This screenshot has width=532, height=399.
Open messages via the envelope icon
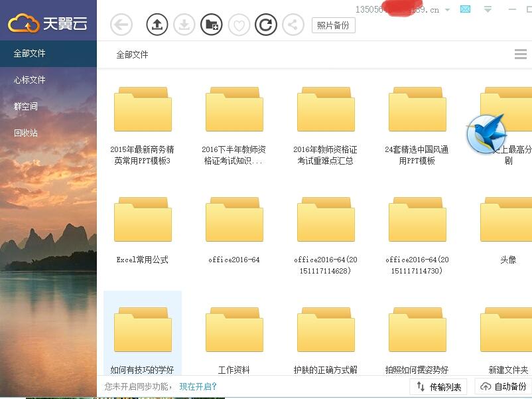point(466,10)
